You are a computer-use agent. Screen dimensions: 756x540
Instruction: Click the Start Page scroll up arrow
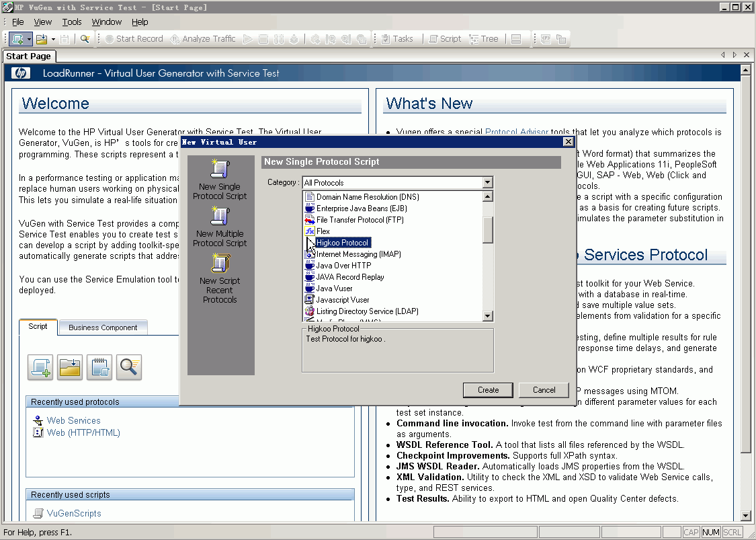(745, 70)
